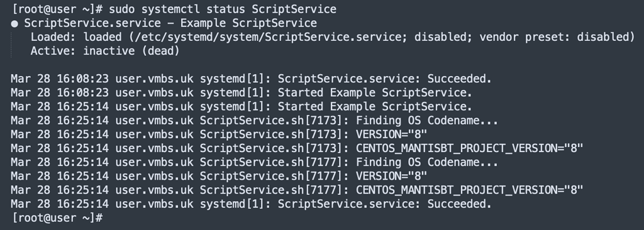The height and width of the screenshot is (230, 644).
Task: Click the 16:08:23 'Started Example ScriptService' entry
Action: click(x=241, y=92)
